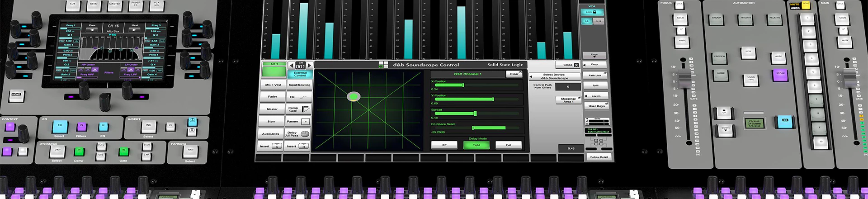Open the Input/Routing page
The image size is (868, 199).
point(299,85)
